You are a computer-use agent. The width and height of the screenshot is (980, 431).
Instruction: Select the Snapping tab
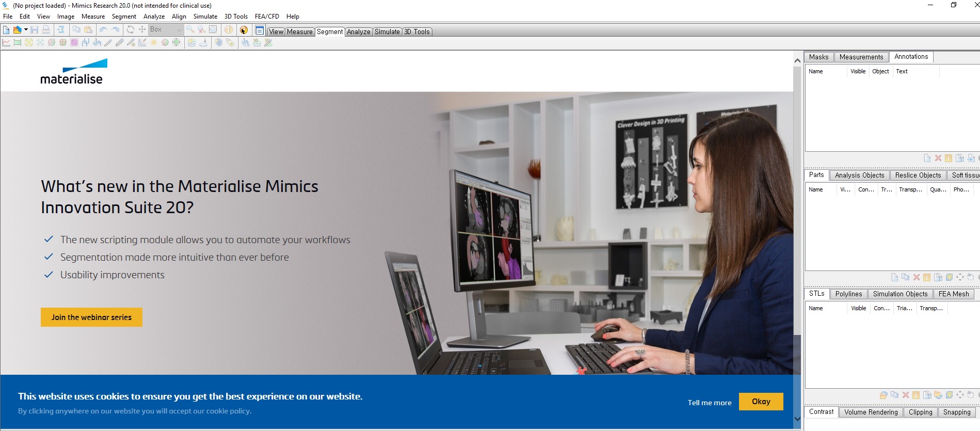pyautogui.click(x=957, y=412)
